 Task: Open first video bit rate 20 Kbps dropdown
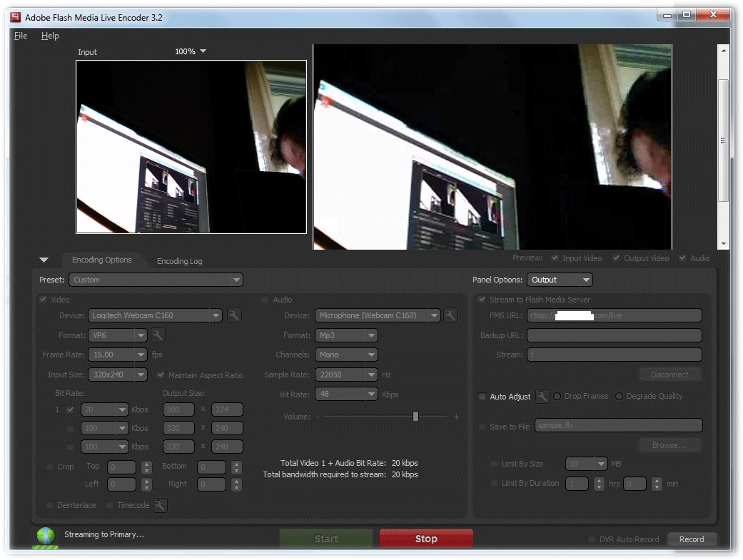[105, 409]
